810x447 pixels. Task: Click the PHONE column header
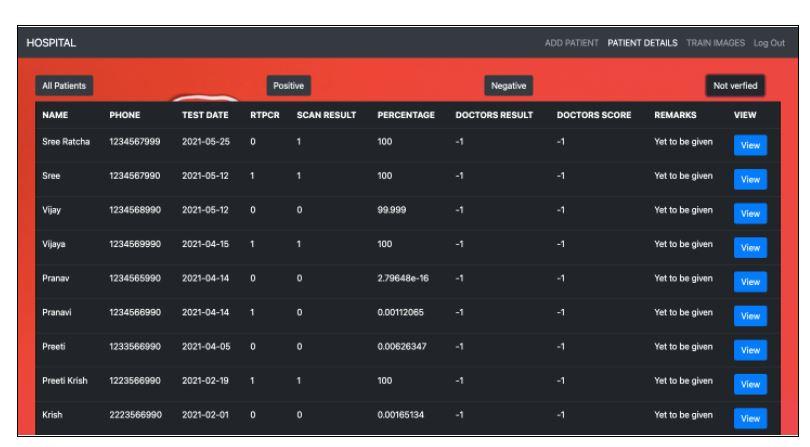pos(124,115)
